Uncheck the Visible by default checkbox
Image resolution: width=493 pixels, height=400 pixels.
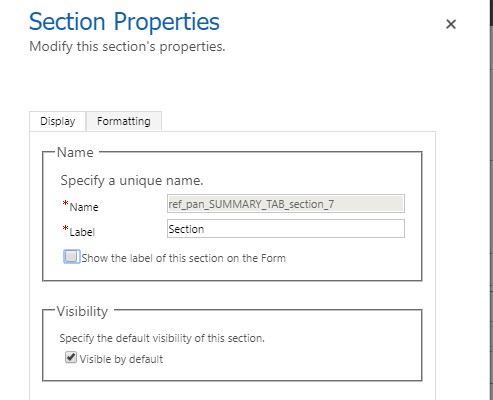(71, 357)
